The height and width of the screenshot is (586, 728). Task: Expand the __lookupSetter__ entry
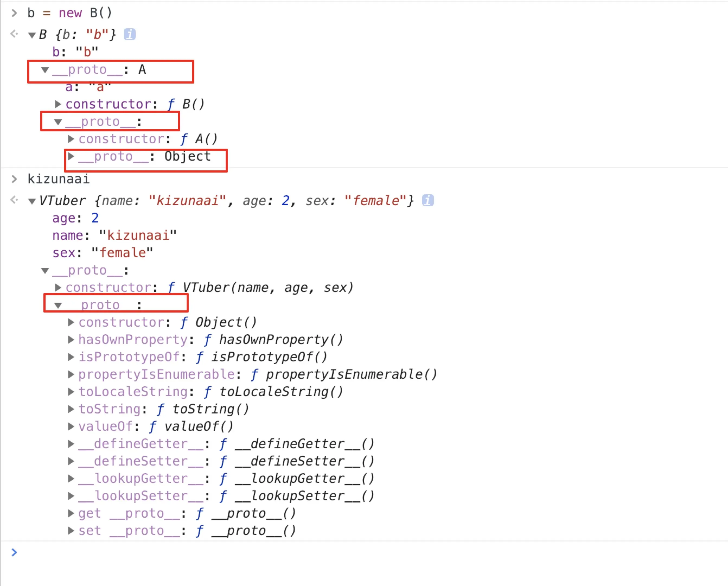coord(71,496)
